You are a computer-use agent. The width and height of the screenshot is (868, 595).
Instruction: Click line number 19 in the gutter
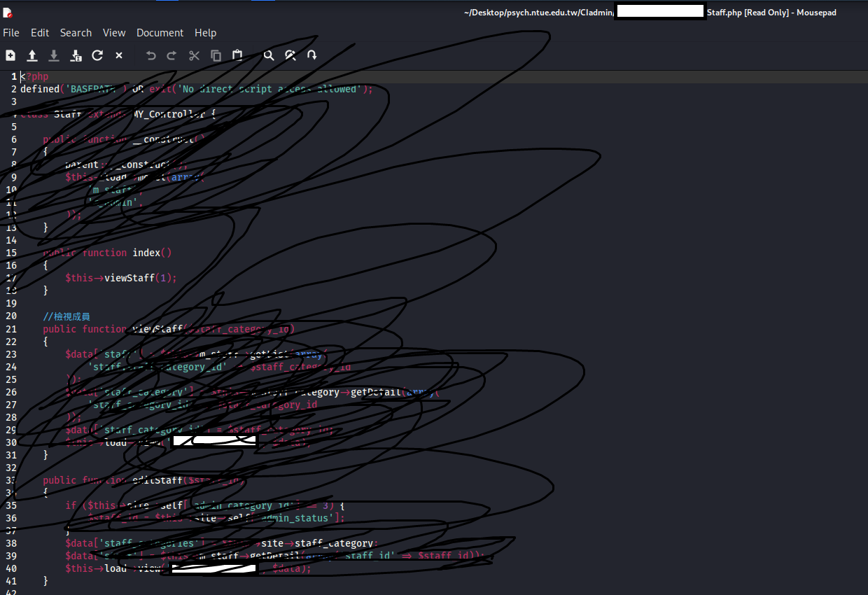10,303
